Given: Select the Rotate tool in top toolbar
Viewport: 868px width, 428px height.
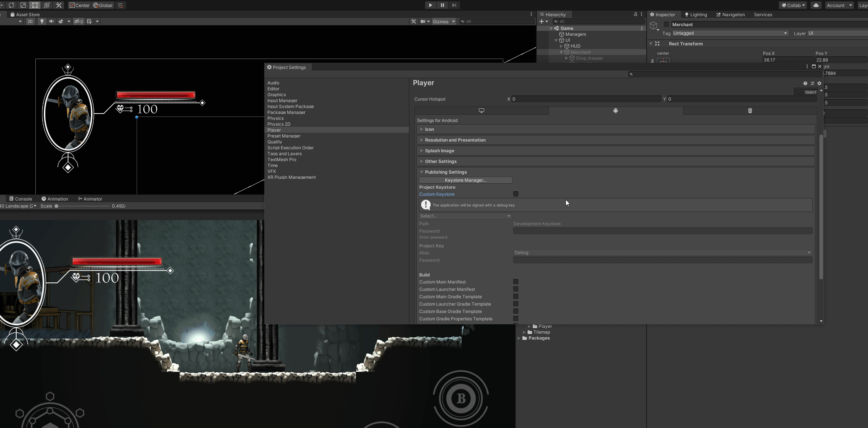Looking at the screenshot, I should point(11,5).
